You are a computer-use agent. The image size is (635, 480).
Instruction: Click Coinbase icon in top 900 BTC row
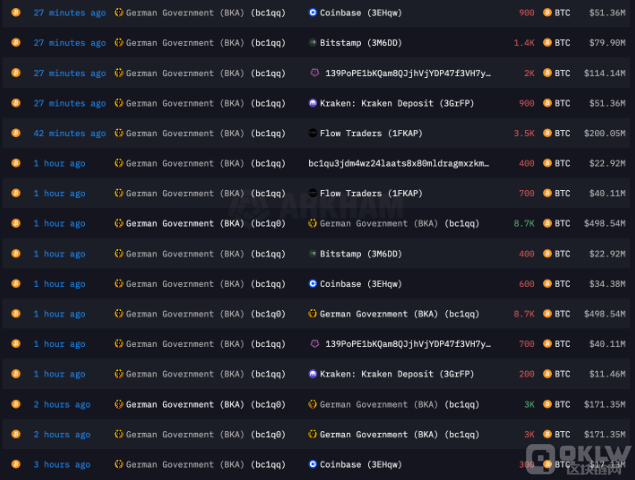[x=312, y=13]
